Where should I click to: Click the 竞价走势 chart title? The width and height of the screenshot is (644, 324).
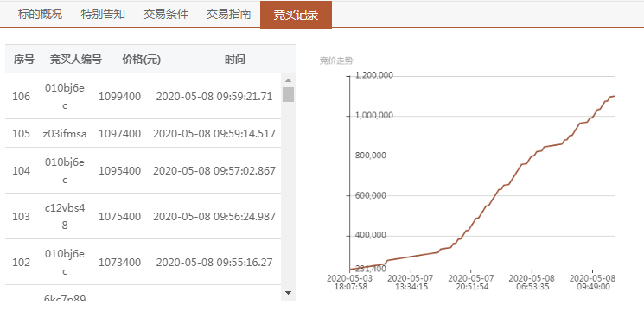[336, 60]
